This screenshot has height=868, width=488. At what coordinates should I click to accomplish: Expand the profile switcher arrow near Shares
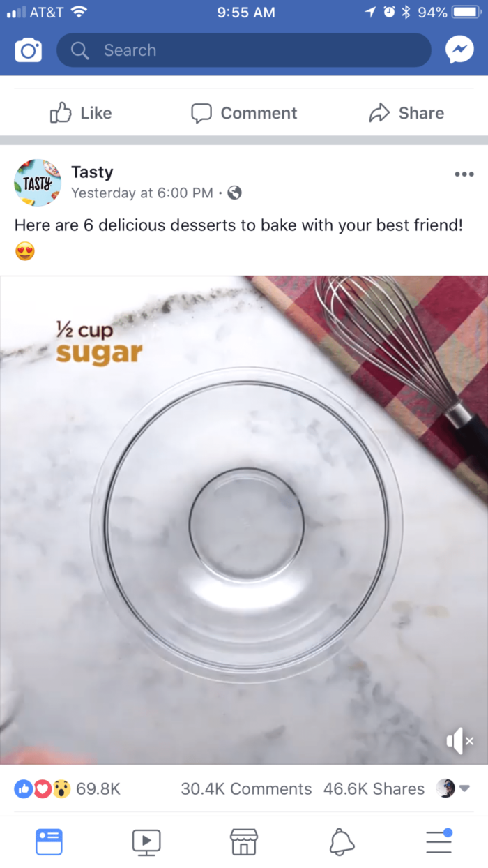[454, 789]
